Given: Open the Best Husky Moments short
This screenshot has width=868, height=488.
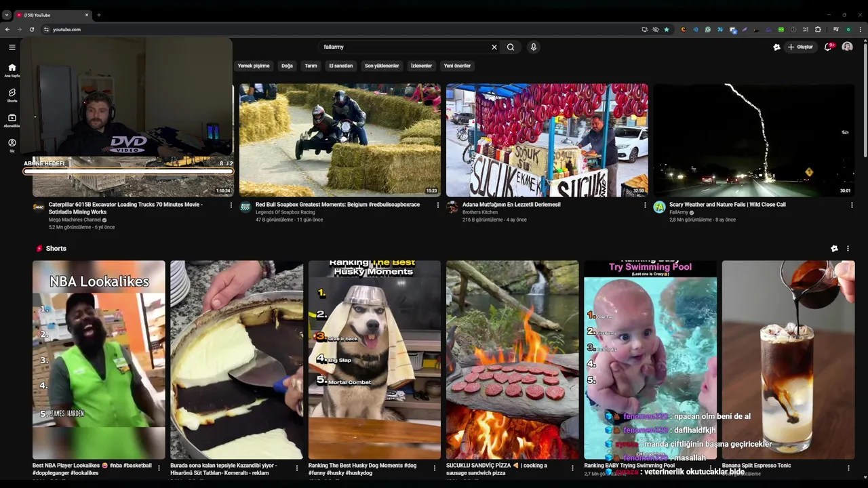Looking at the screenshot, I should [374, 360].
